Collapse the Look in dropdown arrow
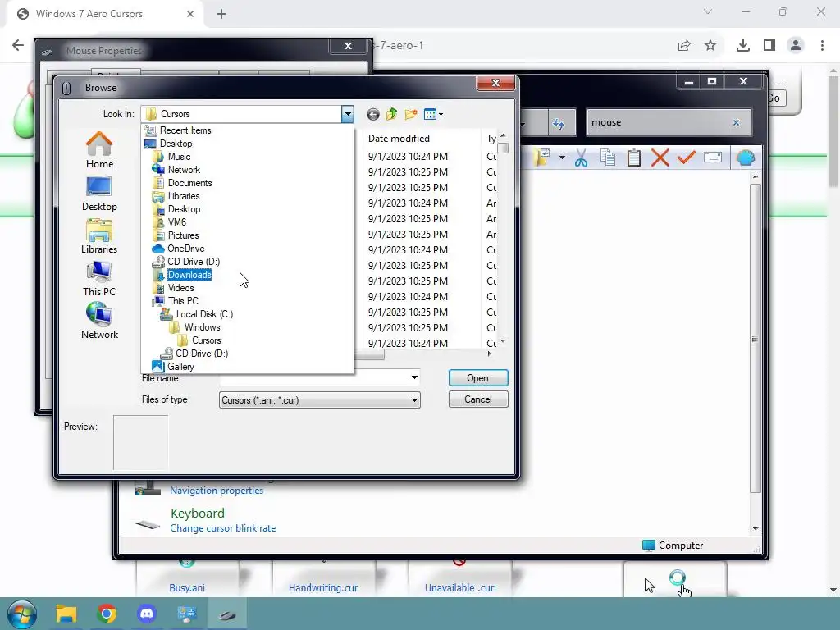This screenshot has height=630, width=840. [348, 114]
